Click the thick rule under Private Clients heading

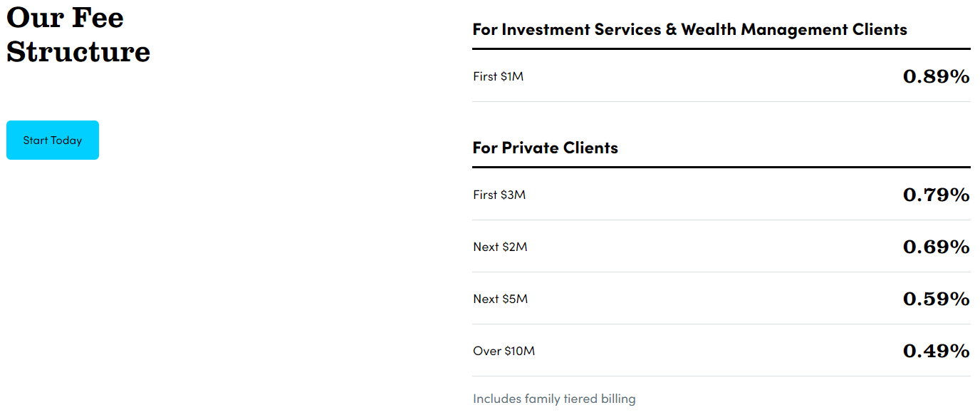721,168
